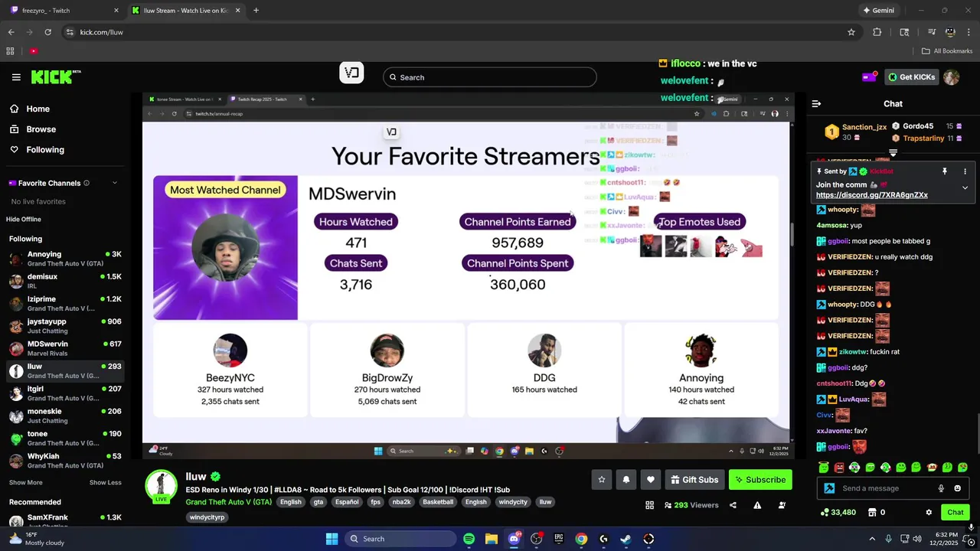Report the stream via warning icon

pos(757,505)
